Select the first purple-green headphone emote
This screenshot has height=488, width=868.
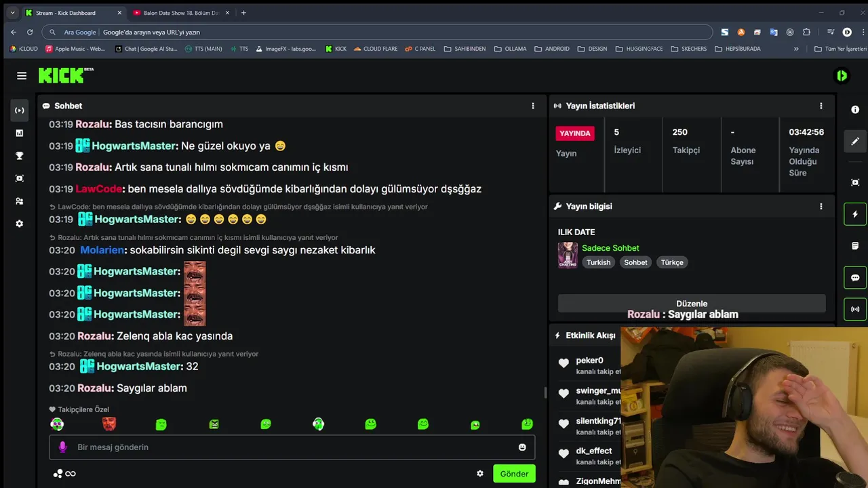tap(57, 424)
